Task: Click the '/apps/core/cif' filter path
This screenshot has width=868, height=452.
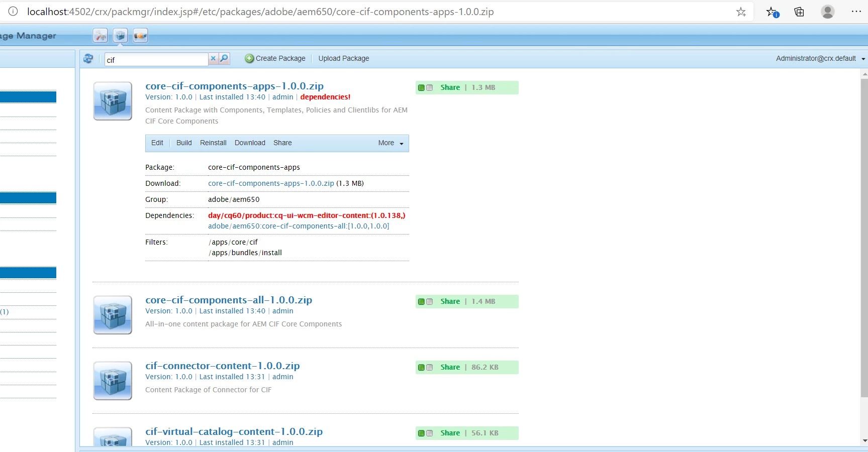Action: coord(233,242)
